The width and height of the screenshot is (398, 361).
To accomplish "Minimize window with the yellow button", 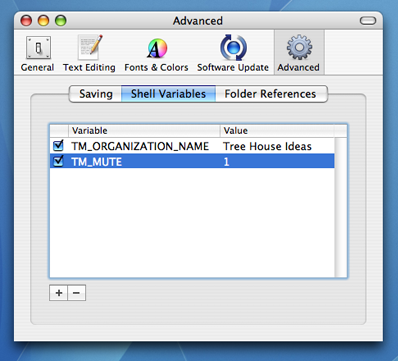I will pos(43,21).
